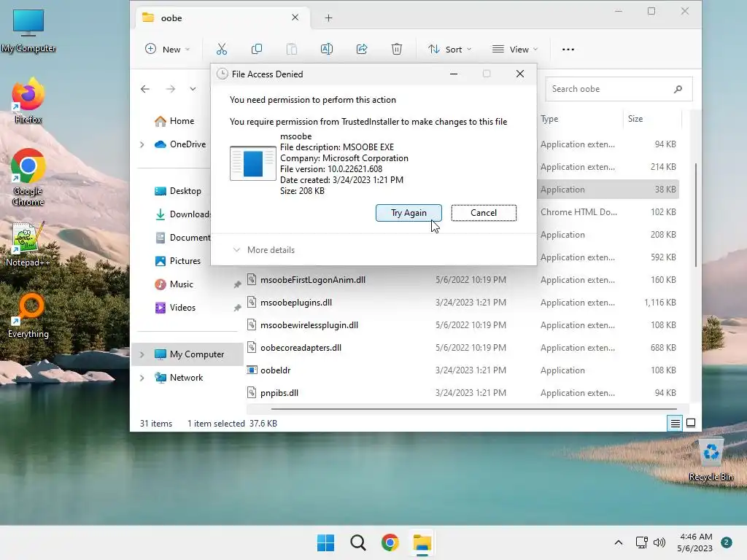Minimize the File Access Denied dialog
Image resolution: width=747 pixels, height=560 pixels.
[454, 74]
